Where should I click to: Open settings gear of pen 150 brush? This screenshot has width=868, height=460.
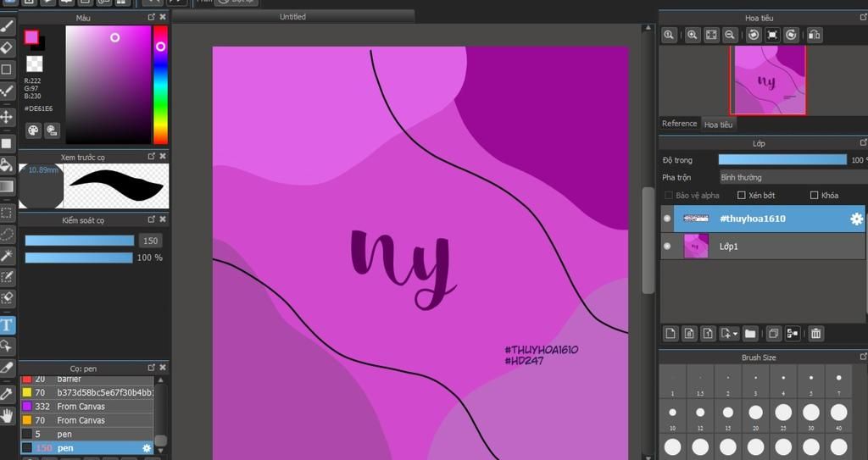click(147, 448)
